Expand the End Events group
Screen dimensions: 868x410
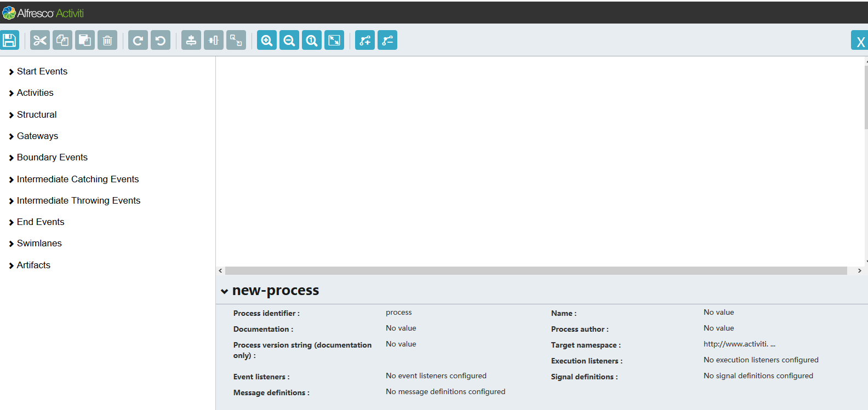[36, 222]
